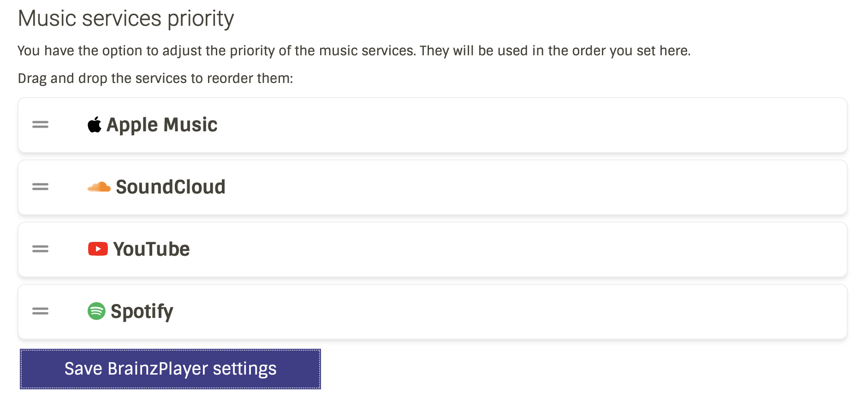Click the priority description paragraph
Image resolution: width=868 pixels, height=399 pixels.
tap(354, 51)
